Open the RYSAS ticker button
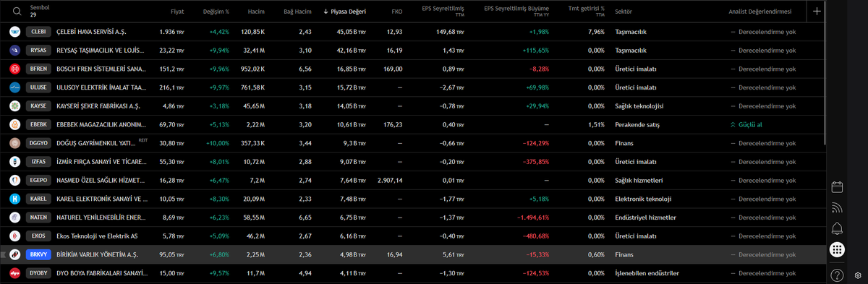868x284 pixels. 38,51
